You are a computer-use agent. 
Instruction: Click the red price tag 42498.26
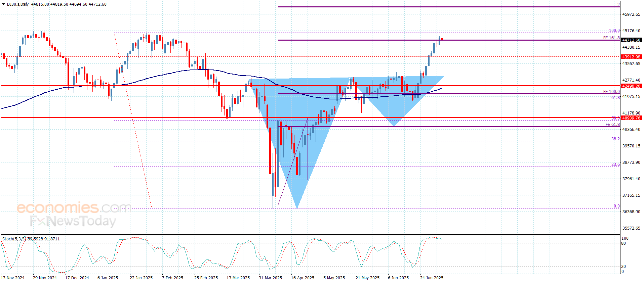click(631, 86)
